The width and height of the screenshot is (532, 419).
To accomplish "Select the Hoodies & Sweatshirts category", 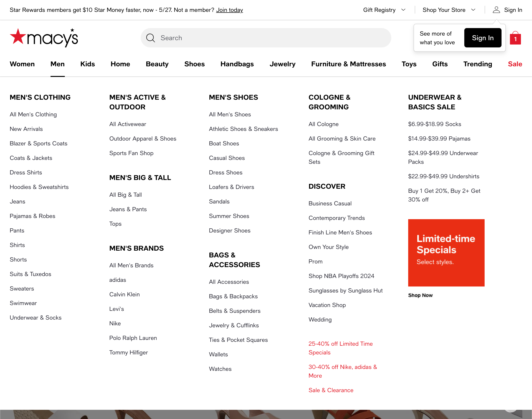I will coord(39,187).
